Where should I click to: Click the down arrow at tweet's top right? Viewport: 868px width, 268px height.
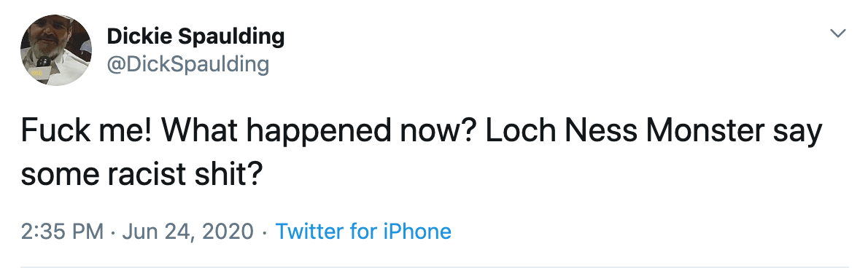tap(839, 33)
